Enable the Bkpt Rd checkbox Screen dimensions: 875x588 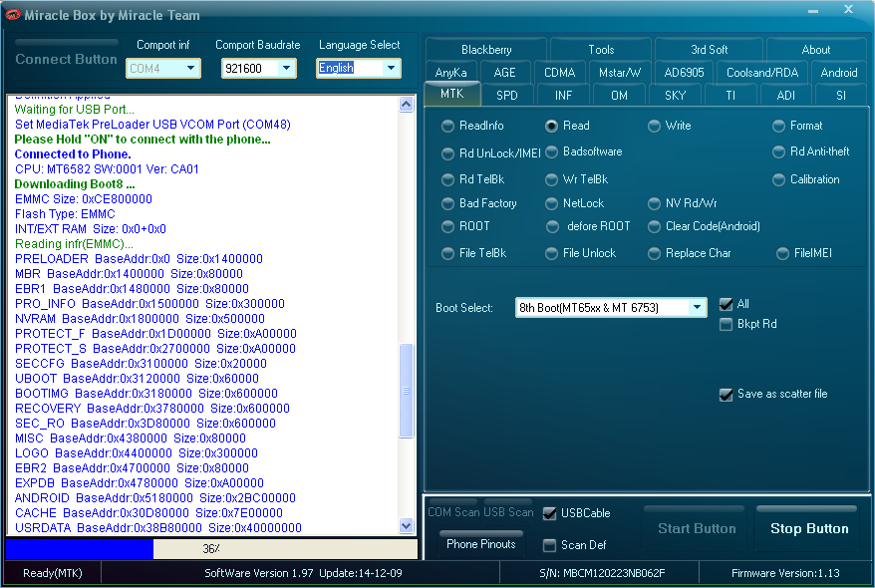tap(726, 324)
